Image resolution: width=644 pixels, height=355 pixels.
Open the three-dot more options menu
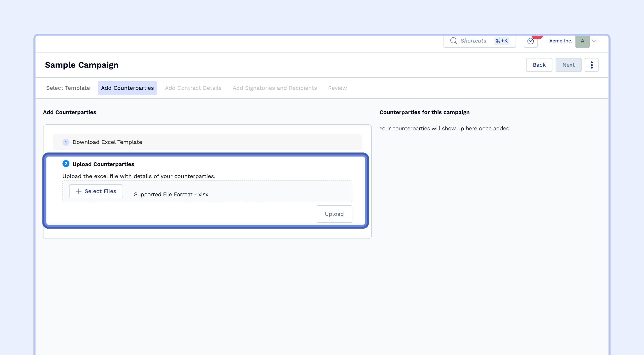(x=591, y=65)
